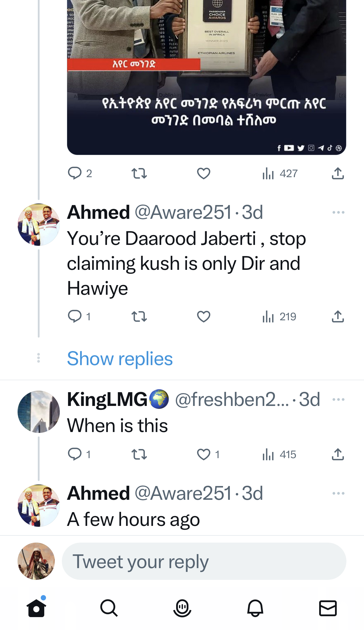Open more options for Ahmed's Daarood tweet
The height and width of the screenshot is (630, 364).
click(x=338, y=212)
